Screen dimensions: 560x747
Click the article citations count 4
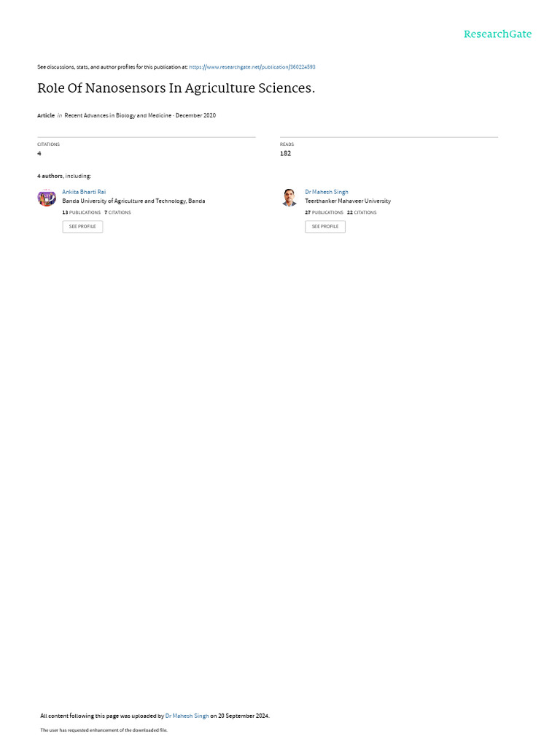[x=39, y=153]
